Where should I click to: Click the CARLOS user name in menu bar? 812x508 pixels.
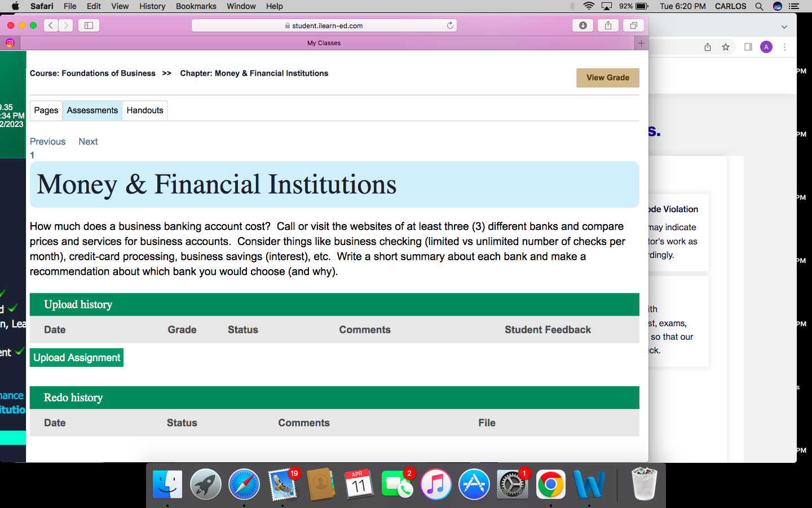(731, 6)
